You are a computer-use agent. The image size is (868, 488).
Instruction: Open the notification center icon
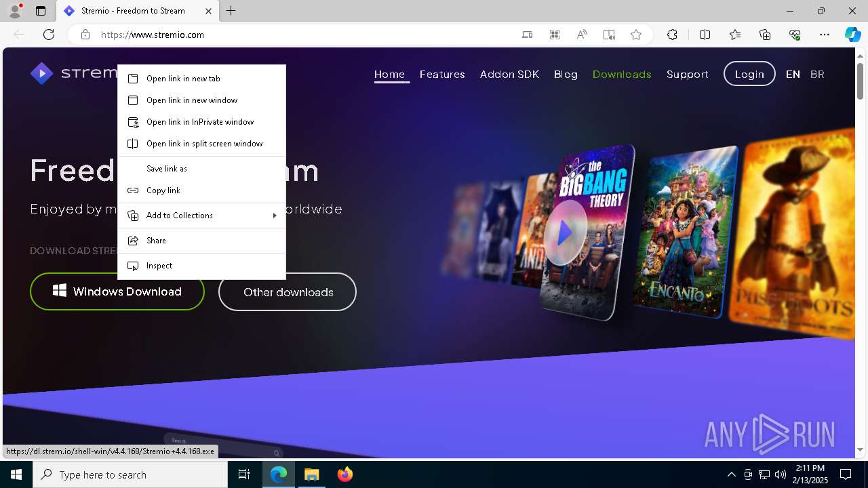(x=846, y=474)
